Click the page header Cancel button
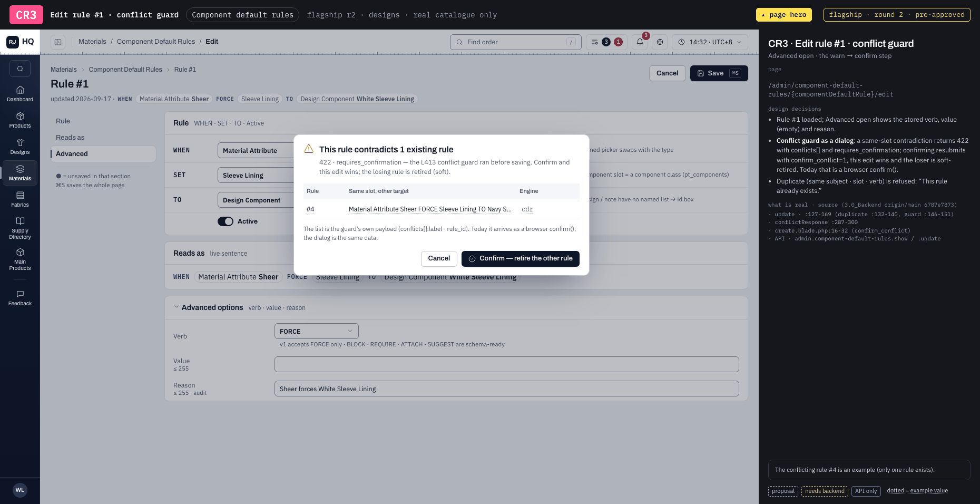 667,73
